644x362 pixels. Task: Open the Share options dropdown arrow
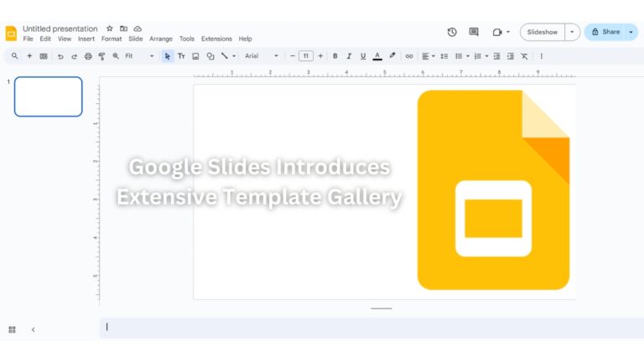click(x=631, y=32)
